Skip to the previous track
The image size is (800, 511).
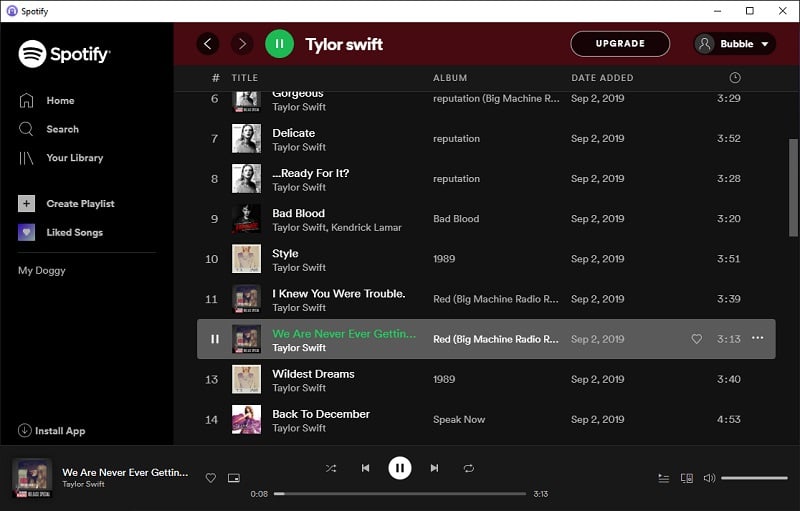[x=365, y=468]
